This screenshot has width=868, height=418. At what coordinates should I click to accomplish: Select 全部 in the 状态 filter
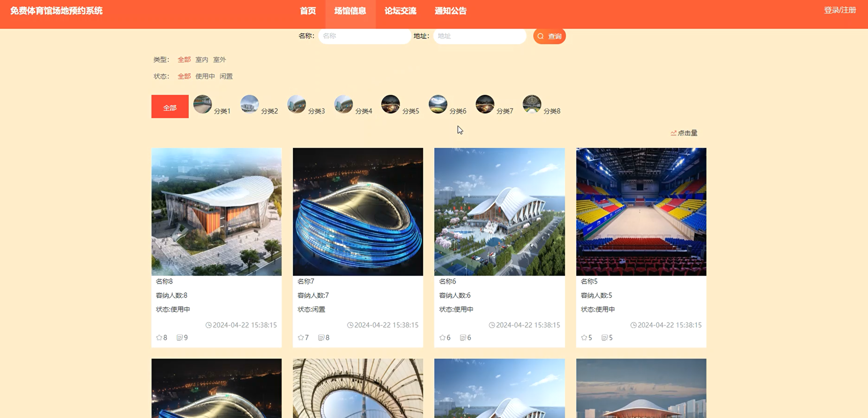(184, 77)
